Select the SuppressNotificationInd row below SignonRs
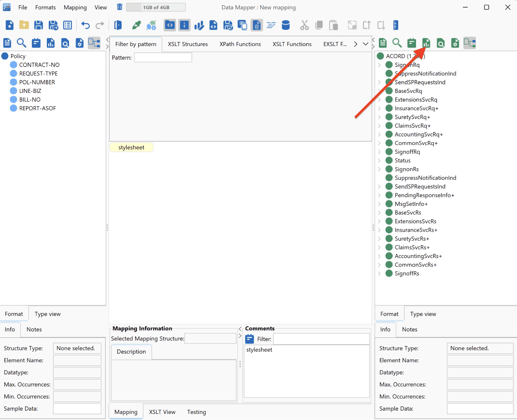This screenshot has width=517, height=420. [x=425, y=178]
